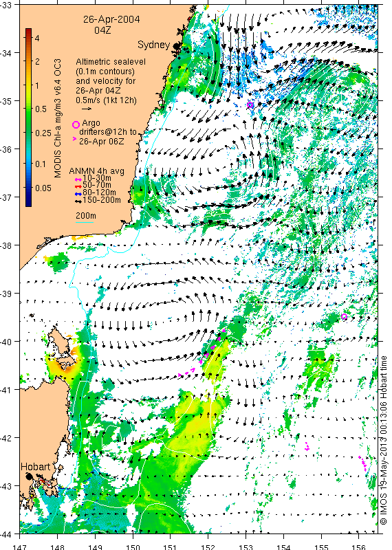This screenshot has width=392, height=550.
Task: Click the color bar value '0.05'
Action: pyautogui.click(x=43, y=188)
